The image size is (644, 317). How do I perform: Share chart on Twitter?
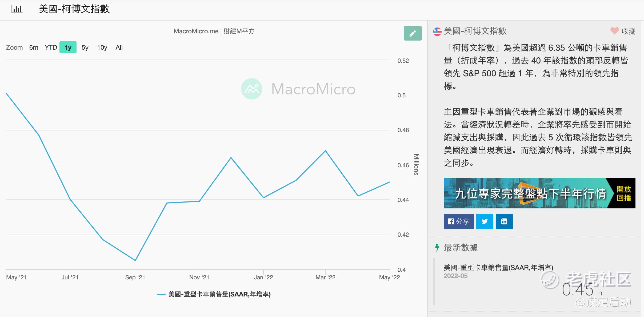point(485,221)
